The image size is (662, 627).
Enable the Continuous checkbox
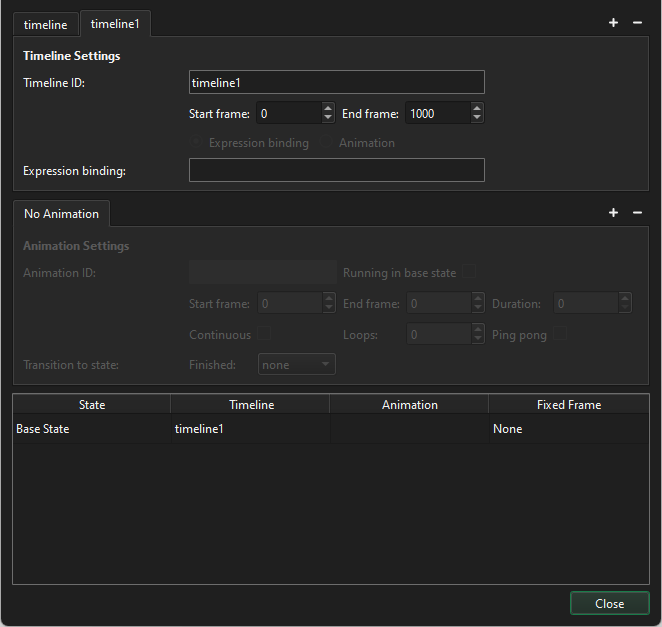[265, 334]
